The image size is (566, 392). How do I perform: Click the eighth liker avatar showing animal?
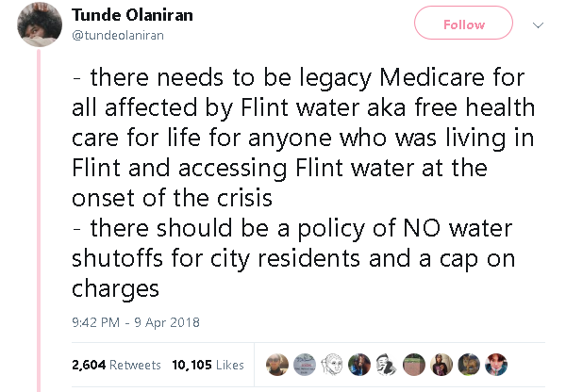point(469,365)
